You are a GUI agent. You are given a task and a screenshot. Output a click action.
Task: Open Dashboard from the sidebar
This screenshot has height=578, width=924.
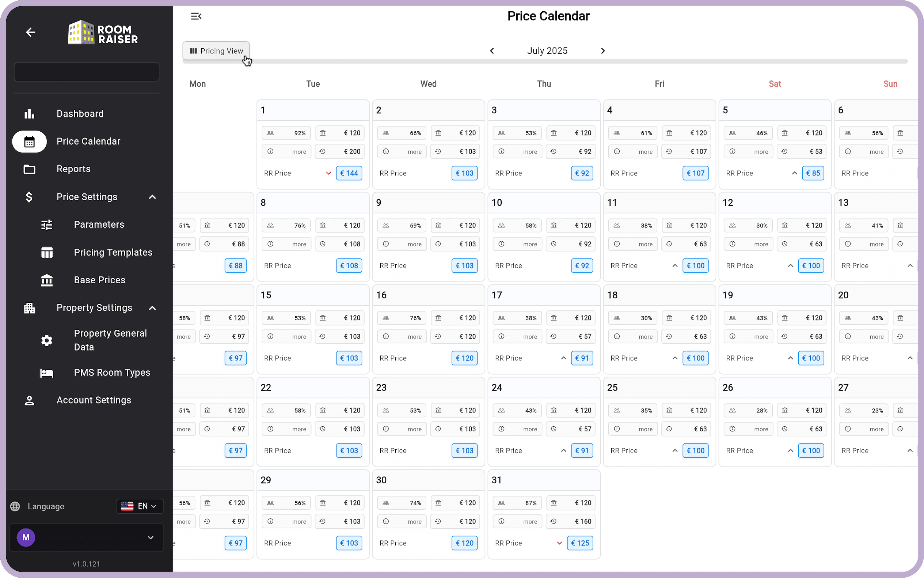[80, 114]
